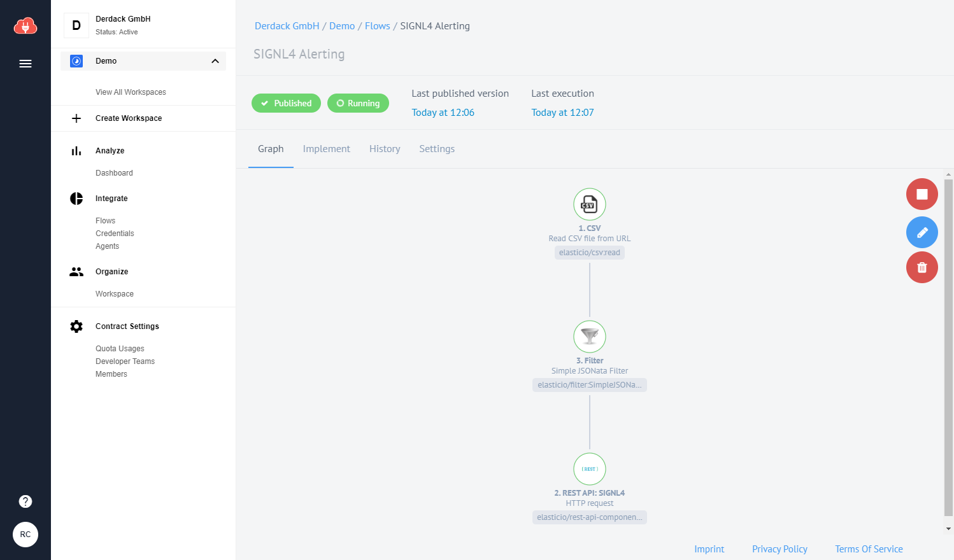Click the Organize people icon
Viewport: 954px width, 560px height.
[76, 272]
